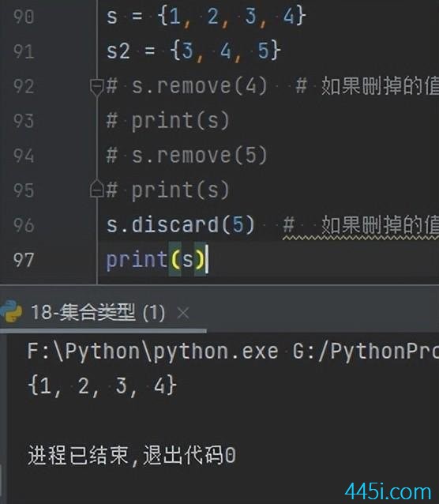Click line number 90 in the gutter

24,17
